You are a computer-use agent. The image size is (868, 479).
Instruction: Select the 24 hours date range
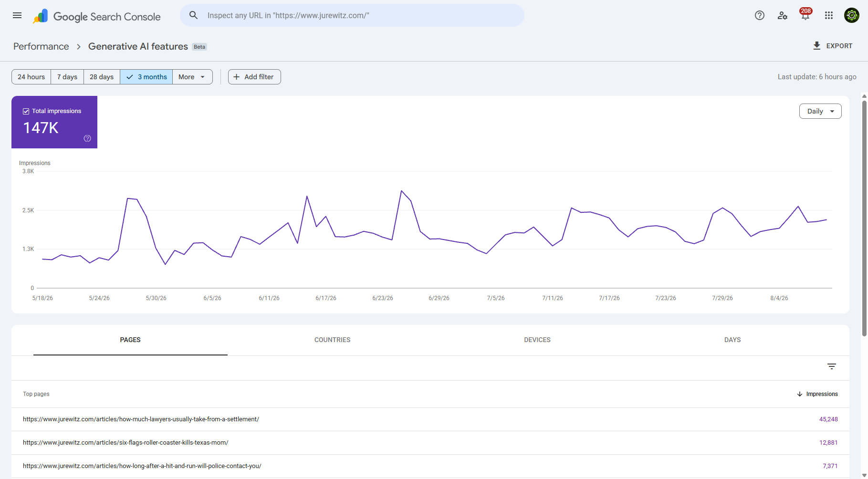pos(31,77)
